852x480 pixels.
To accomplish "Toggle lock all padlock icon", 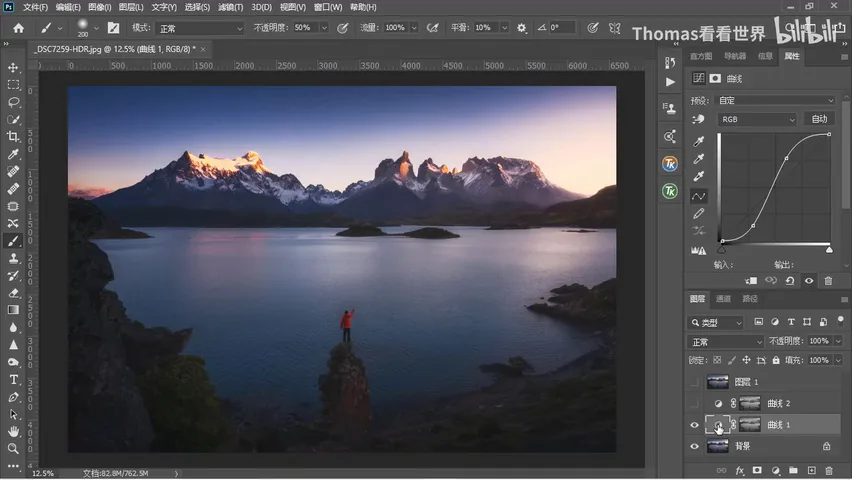I will (x=776, y=360).
